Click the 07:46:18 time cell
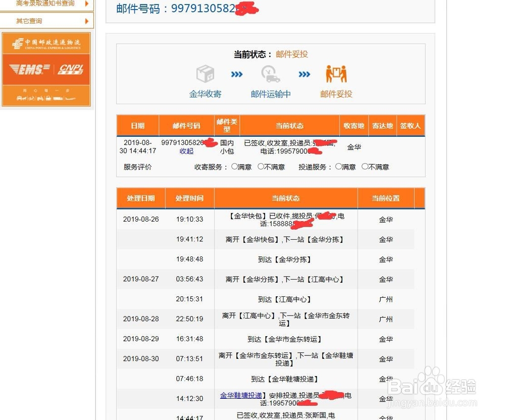 coord(190,379)
